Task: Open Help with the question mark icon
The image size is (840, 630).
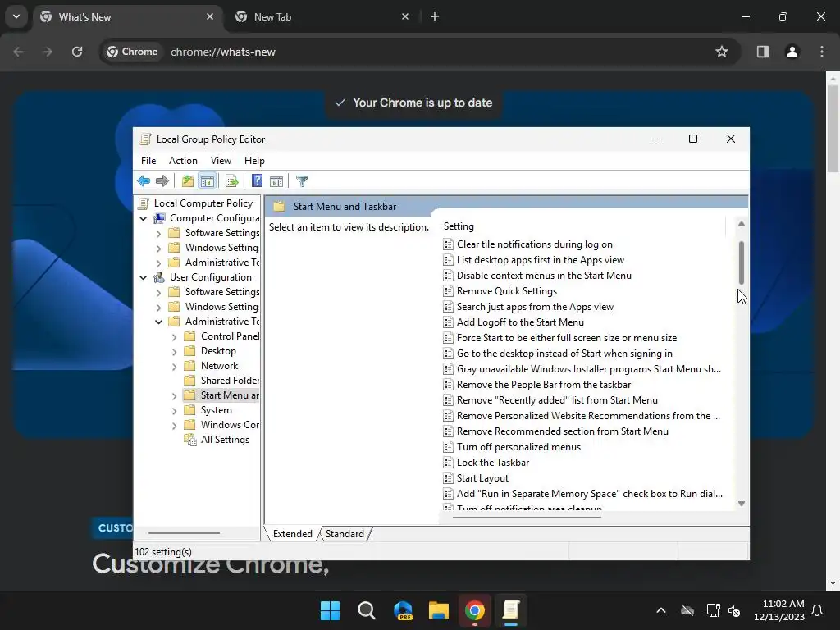Action: (257, 181)
